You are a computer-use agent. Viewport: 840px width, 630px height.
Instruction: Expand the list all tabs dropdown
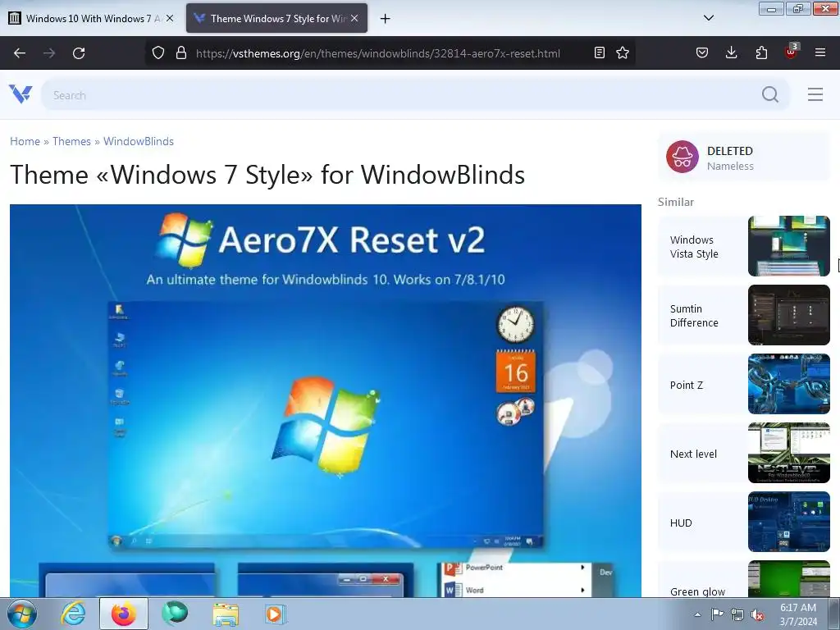(708, 18)
